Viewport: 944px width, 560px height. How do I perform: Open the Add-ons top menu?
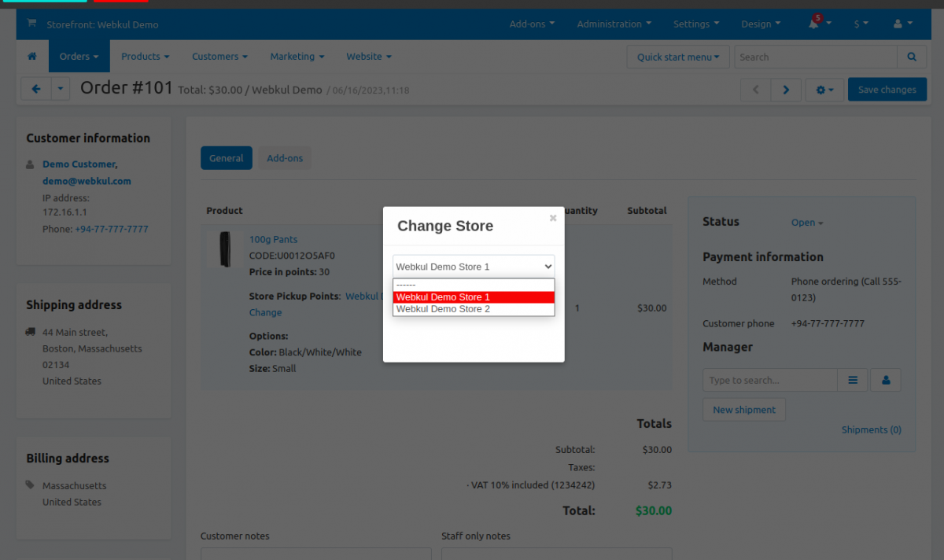532,24
